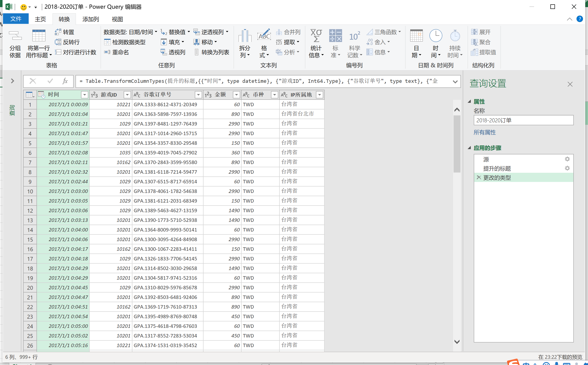The height and width of the screenshot is (365, 588).
Task: Click the 所有属性 link
Action: (485, 132)
